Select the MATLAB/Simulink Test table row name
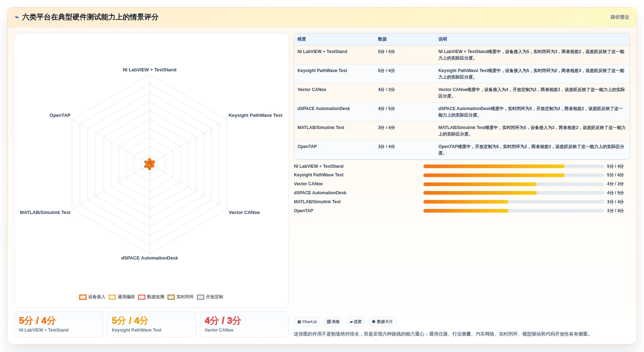 point(321,128)
